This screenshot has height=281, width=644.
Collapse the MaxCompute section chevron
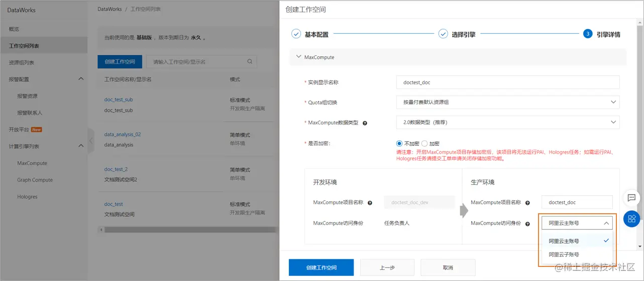[299, 57]
